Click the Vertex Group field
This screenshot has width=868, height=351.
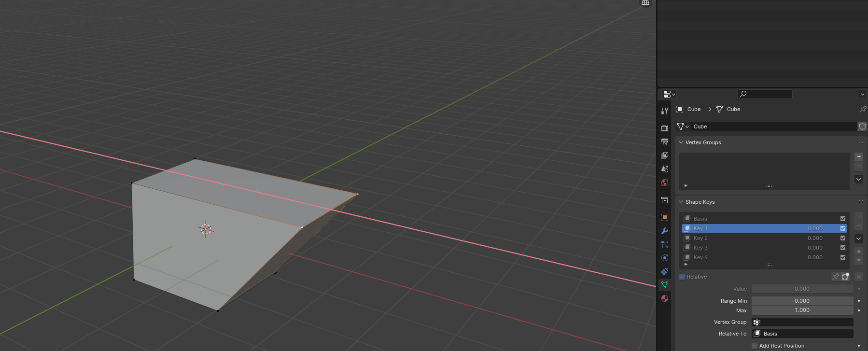tap(802, 322)
